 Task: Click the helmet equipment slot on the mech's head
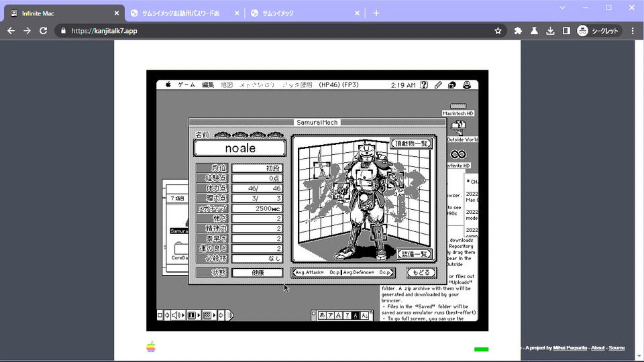coord(366,152)
